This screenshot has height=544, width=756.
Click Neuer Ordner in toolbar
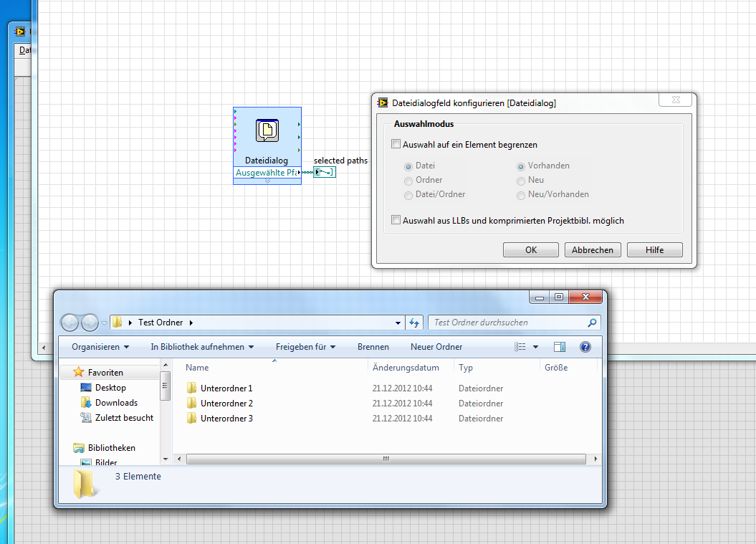pyautogui.click(x=436, y=347)
